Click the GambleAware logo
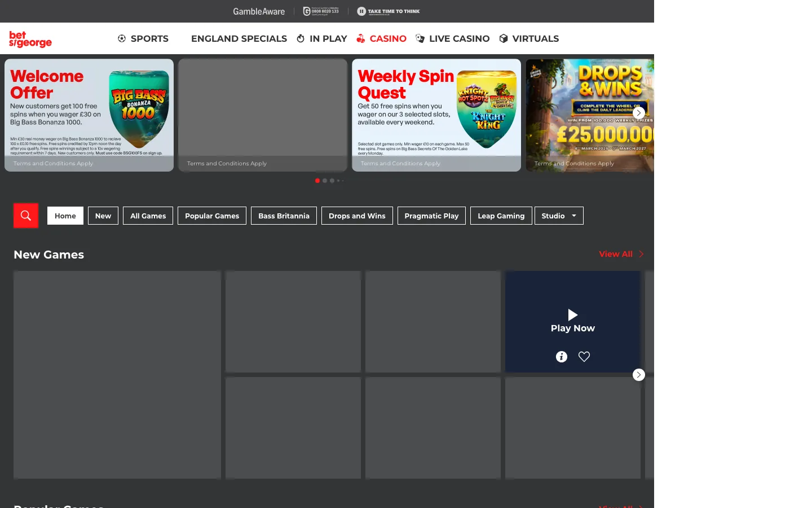This screenshot has width=812, height=508. tap(259, 11)
